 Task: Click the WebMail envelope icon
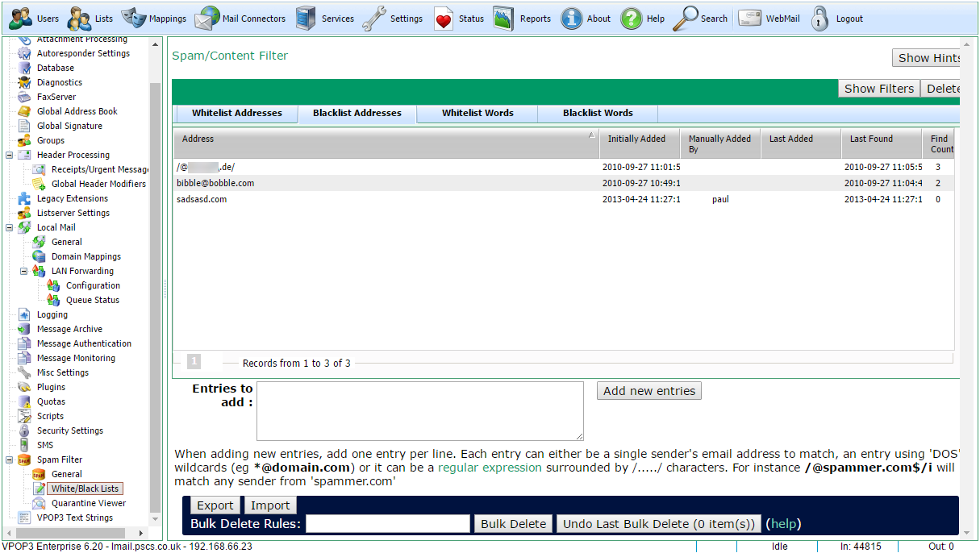click(x=750, y=19)
